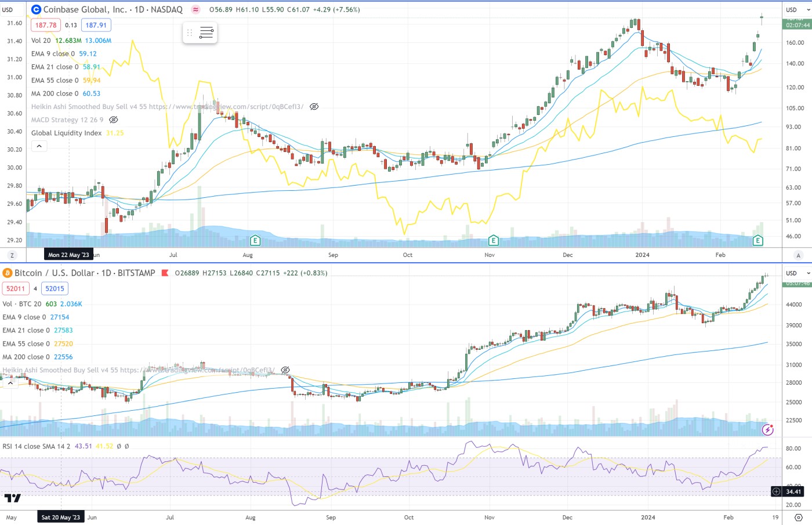Select the EMA 55 indicator on Bitcoin chart
The width and height of the screenshot is (812, 525).
27,344
